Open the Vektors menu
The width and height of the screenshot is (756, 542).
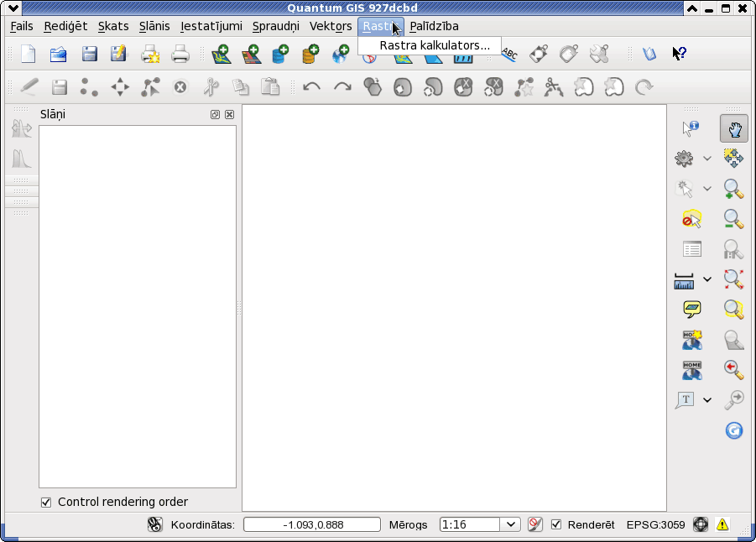[331, 26]
